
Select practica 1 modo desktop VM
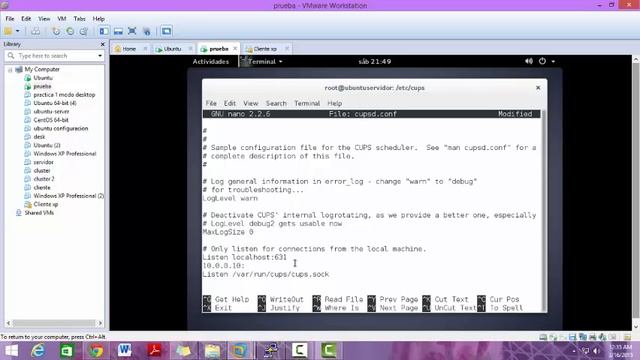(64, 95)
